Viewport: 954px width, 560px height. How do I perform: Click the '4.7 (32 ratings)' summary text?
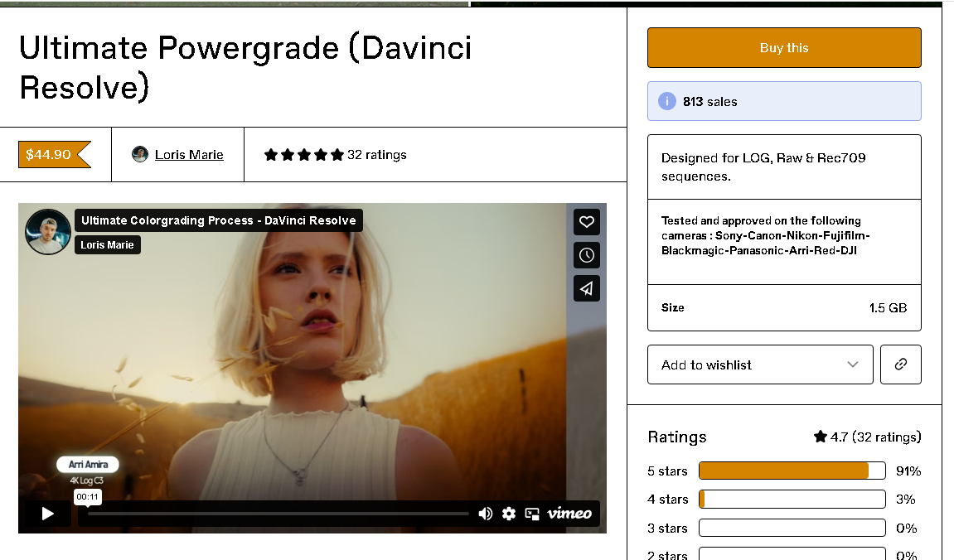(867, 437)
